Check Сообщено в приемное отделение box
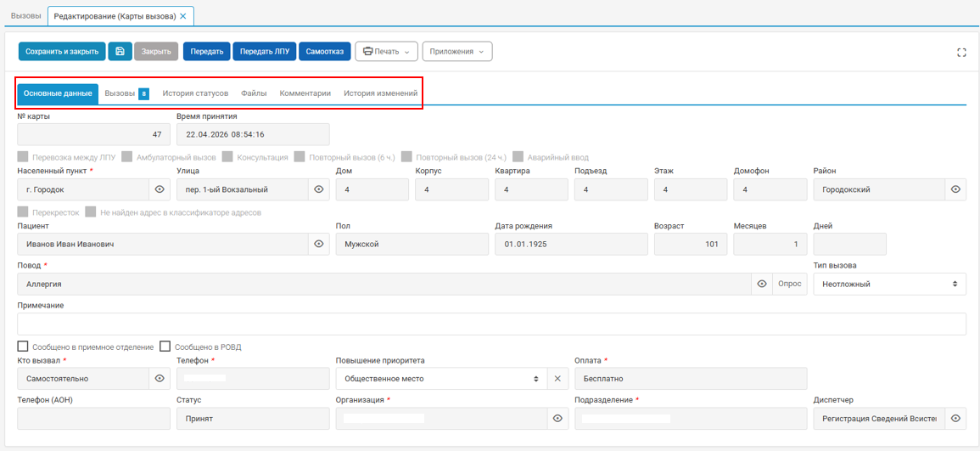Image resolution: width=980 pixels, height=451 pixels. pos(23,347)
